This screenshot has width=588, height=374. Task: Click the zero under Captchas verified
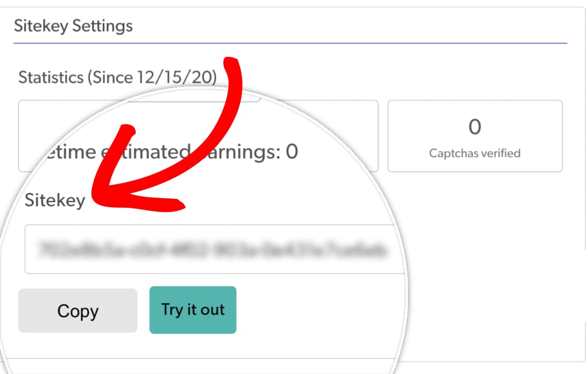pyautogui.click(x=475, y=126)
